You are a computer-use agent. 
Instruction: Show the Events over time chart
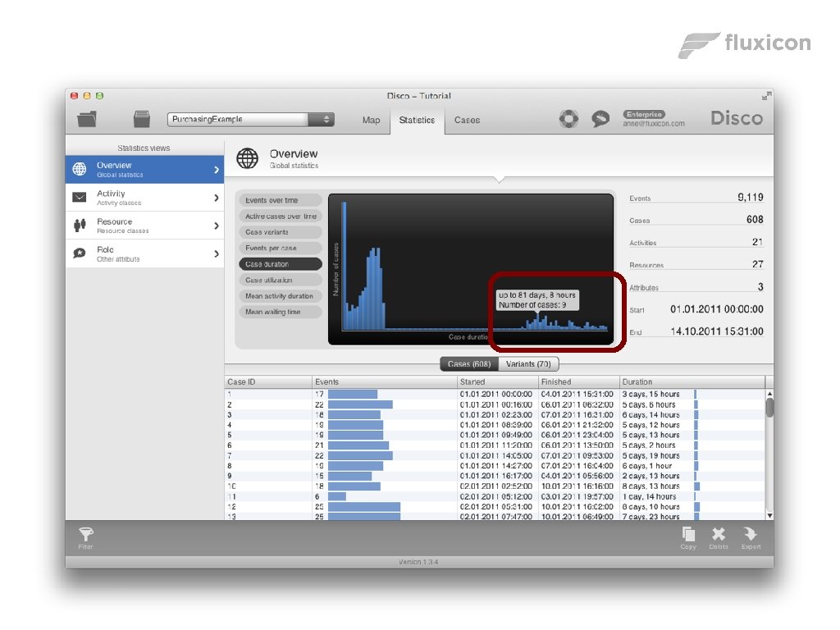pos(281,200)
